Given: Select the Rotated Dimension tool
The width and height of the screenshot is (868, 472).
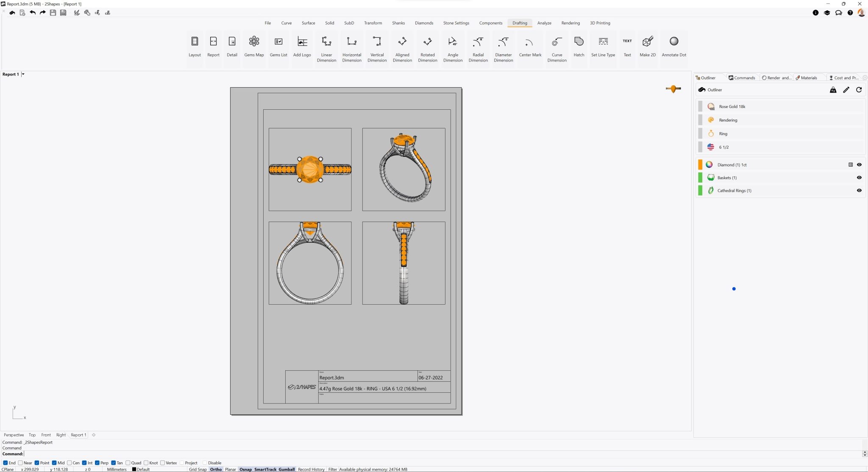Looking at the screenshot, I should point(428,49).
